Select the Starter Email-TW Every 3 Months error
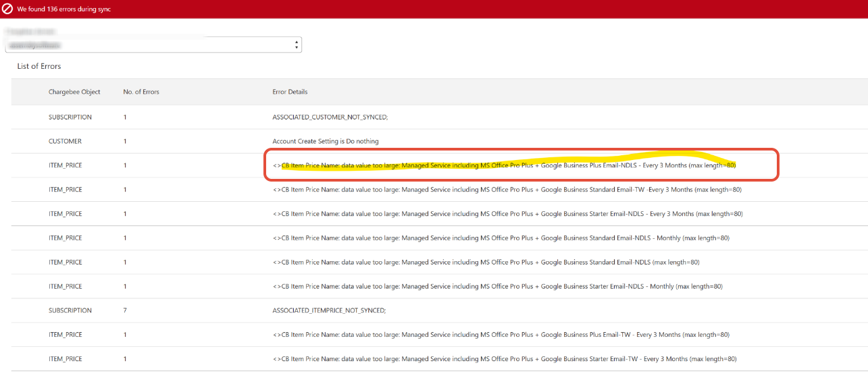 504,359
